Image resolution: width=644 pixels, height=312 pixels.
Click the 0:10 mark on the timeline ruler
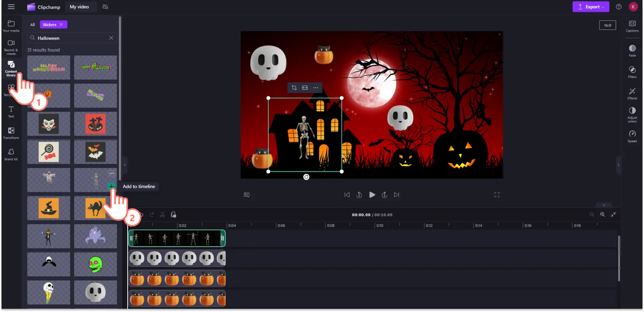380,225
